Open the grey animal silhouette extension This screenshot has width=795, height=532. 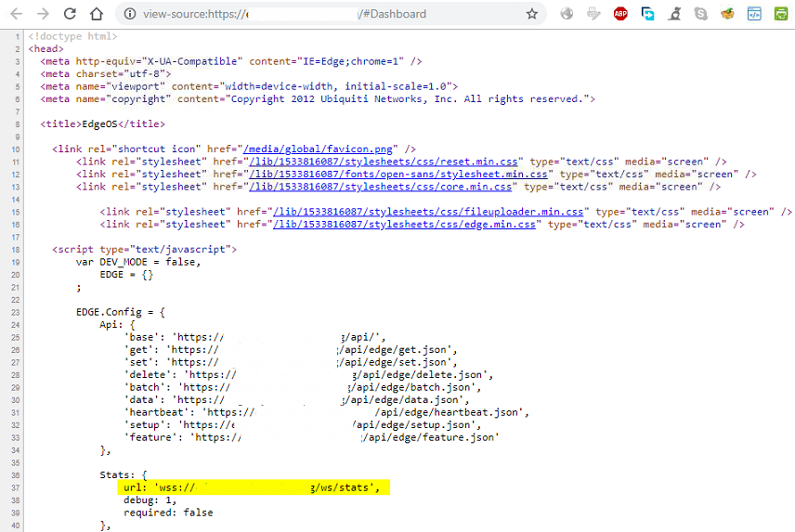point(674,14)
